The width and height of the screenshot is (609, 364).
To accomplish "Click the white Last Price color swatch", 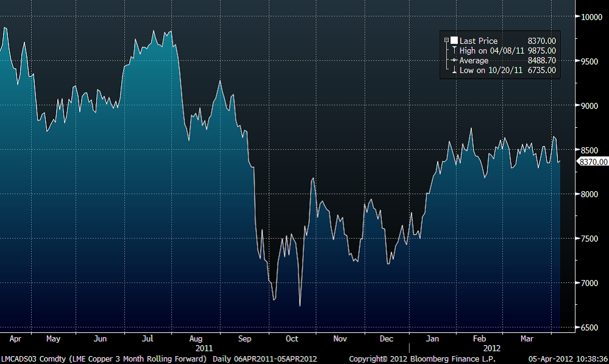I will [x=454, y=41].
